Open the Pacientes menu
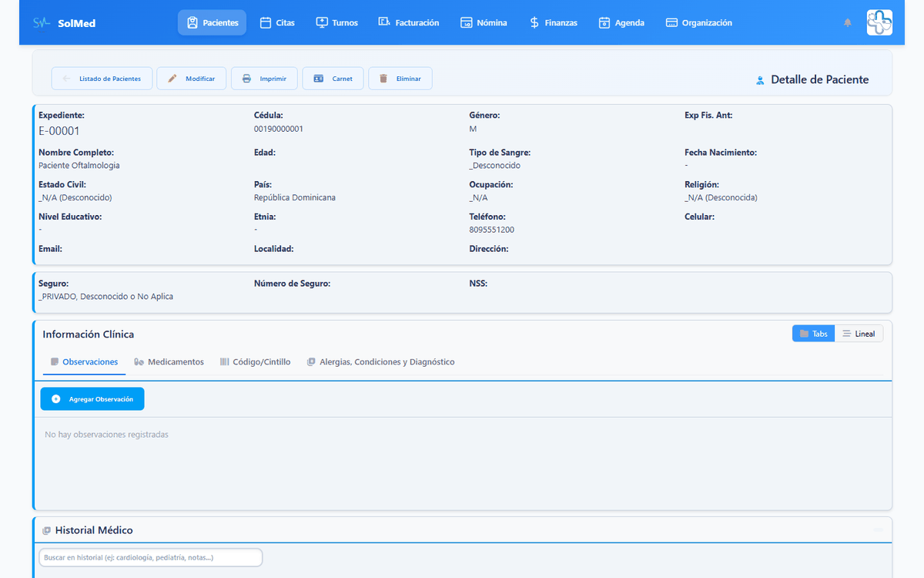This screenshot has width=924, height=578. (x=212, y=23)
